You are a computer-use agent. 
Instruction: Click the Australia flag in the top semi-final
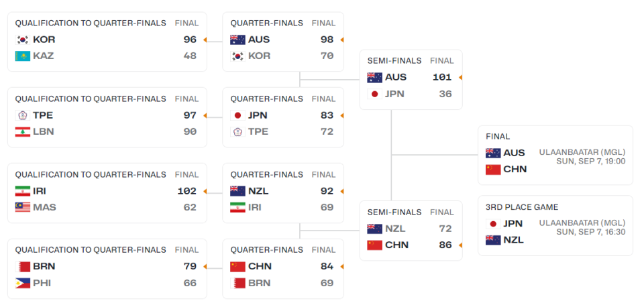[374, 78]
